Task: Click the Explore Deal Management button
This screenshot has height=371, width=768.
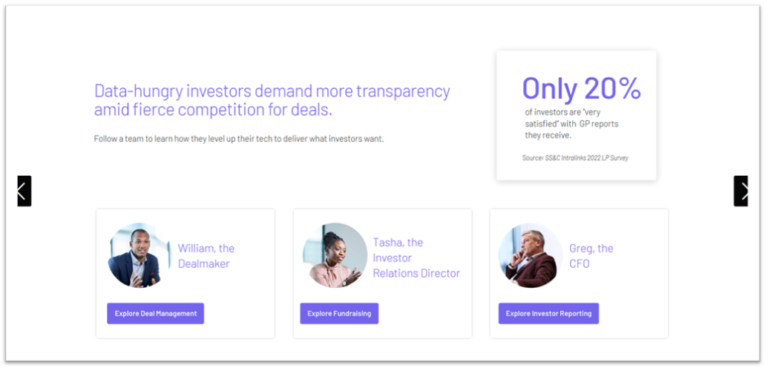Action: coord(156,314)
